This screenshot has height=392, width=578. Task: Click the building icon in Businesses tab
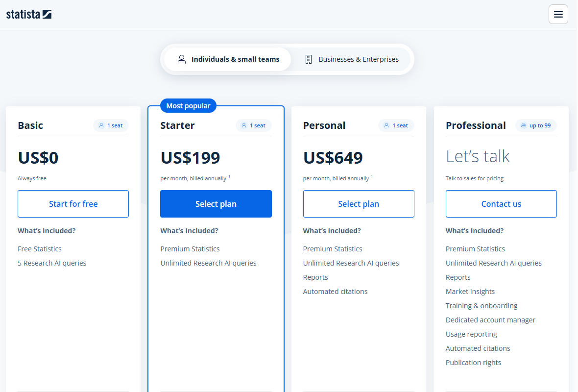click(309, 59)
